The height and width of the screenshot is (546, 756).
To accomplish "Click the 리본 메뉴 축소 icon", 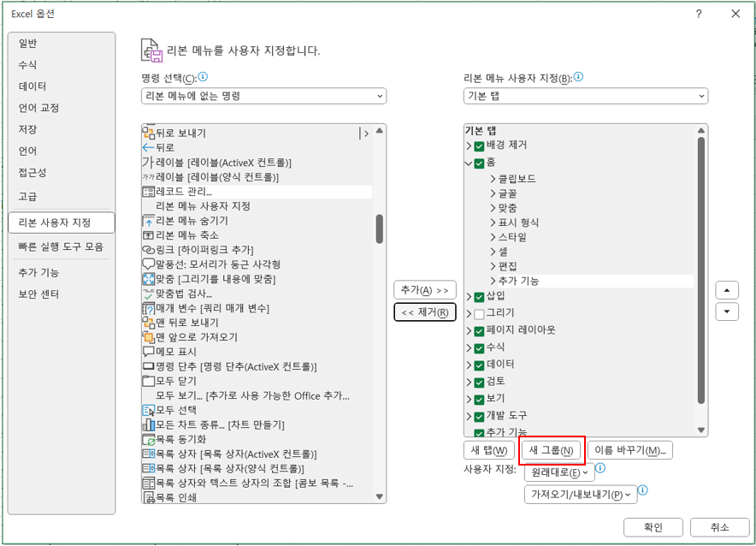I will (149, 235).
